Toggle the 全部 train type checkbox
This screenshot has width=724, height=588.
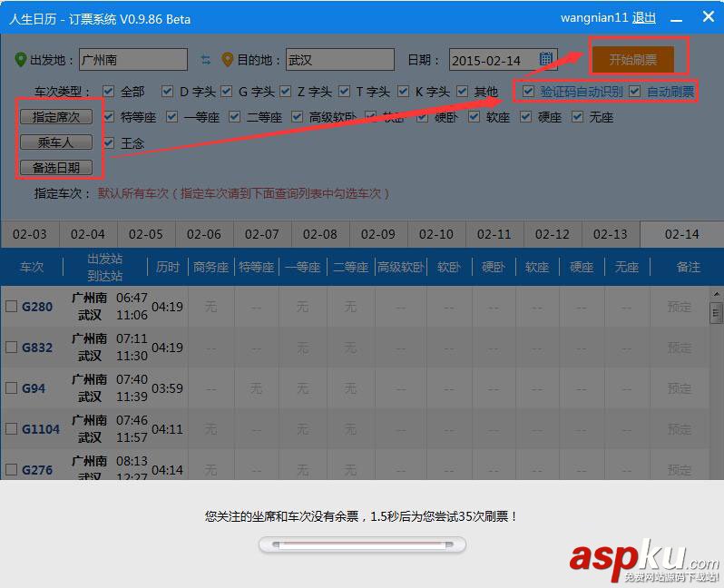[109, 92]
